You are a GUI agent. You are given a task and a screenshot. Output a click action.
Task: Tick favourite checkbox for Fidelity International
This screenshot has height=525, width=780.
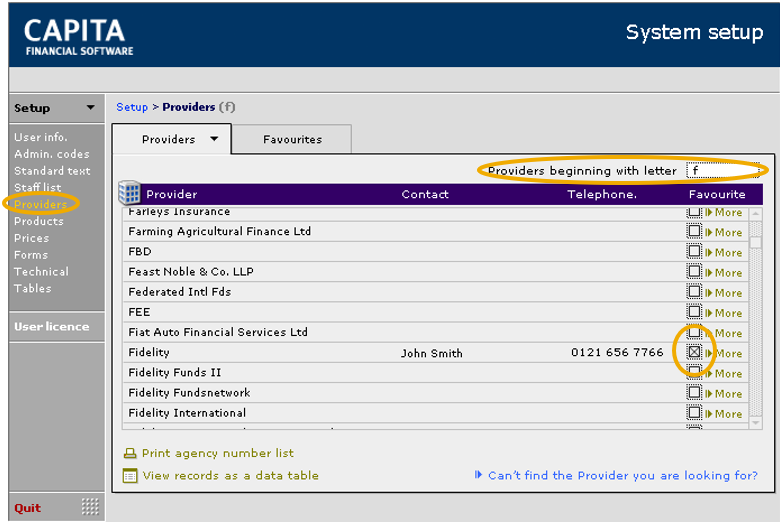coord(694,413)
